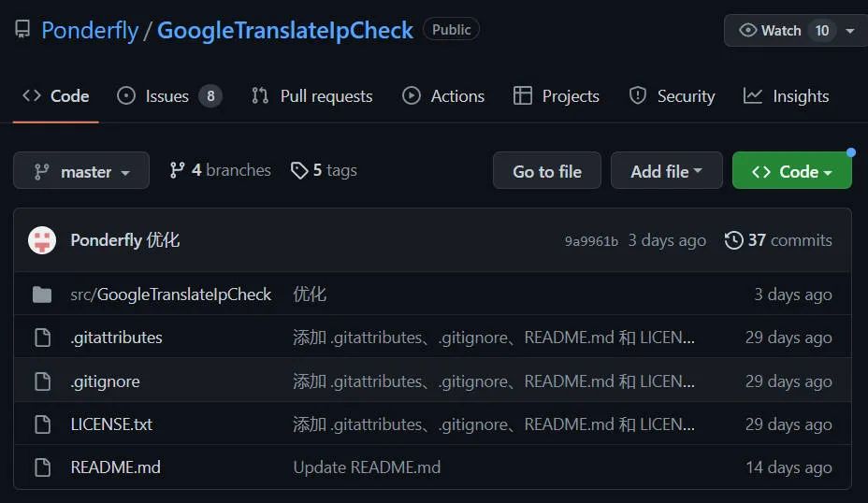Viewport: 868px width, 503px height.
Task: Open the commit message in .gitignore row
Action: tap(494, 381)
